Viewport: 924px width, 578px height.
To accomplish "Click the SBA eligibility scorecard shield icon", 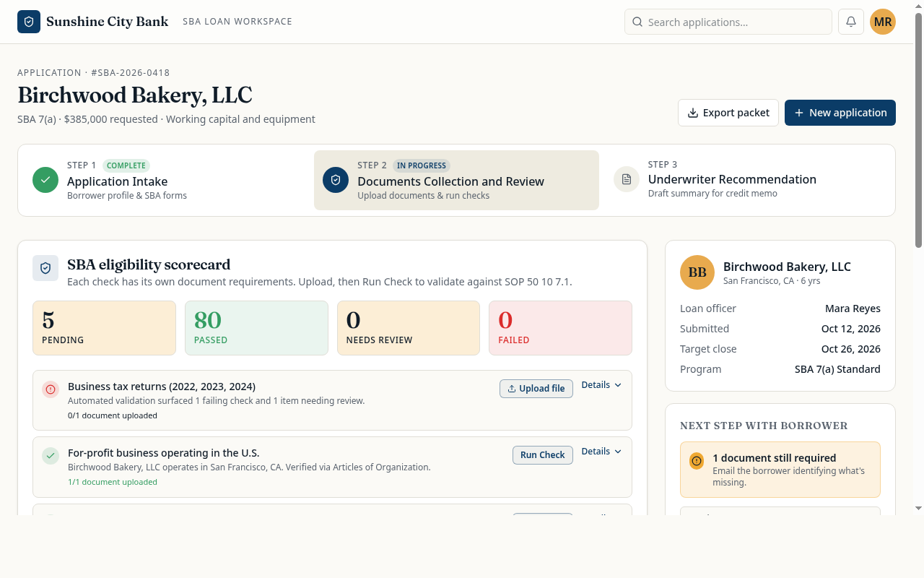I will tap(45, 268).
